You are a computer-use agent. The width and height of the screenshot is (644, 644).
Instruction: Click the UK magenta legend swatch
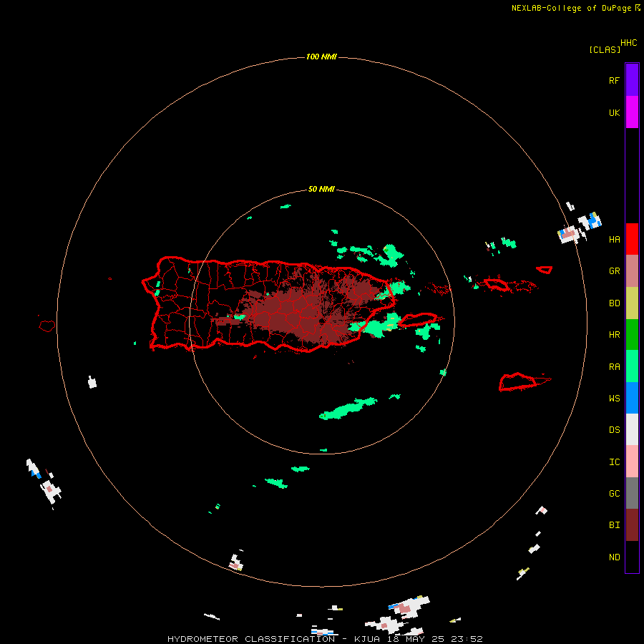[x=632, y=112]
